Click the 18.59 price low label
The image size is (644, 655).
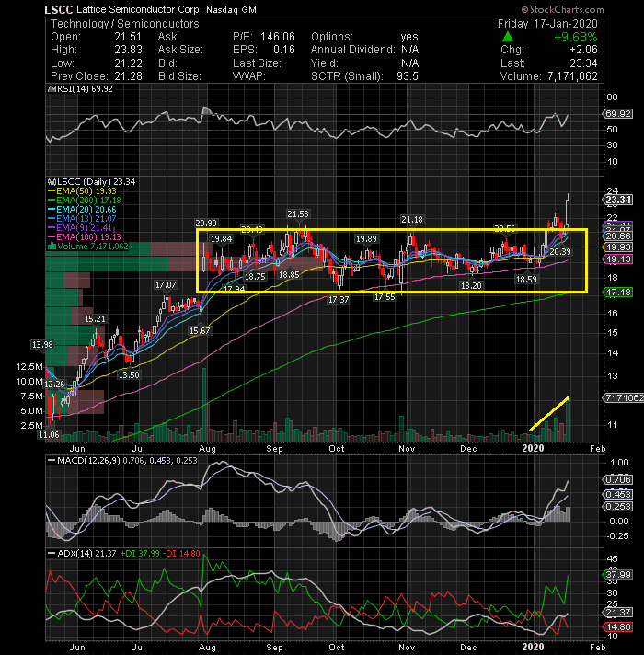click(526, 279)
